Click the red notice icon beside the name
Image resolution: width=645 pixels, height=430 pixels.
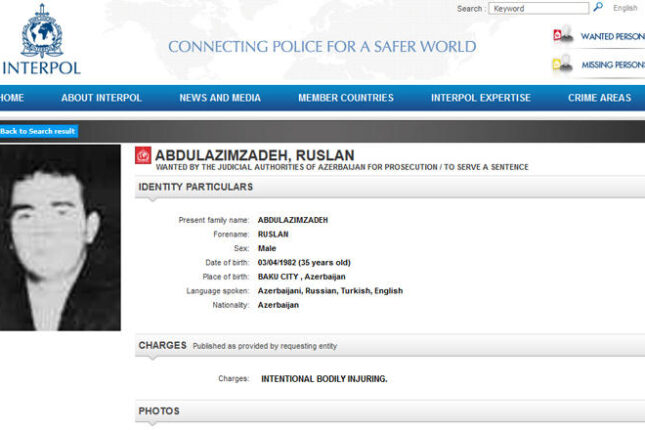point(143,155)
